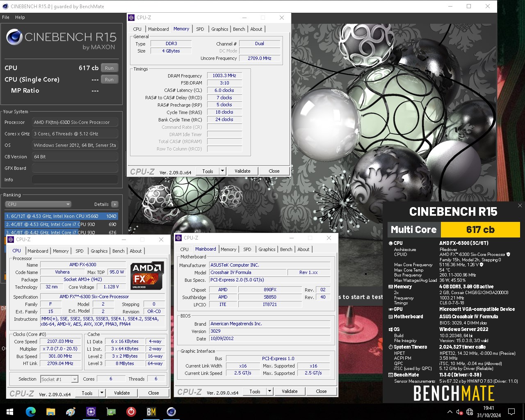Click Validate in the Memory CPU-Z window
525x420 pixels.
(x=242, y=171)
